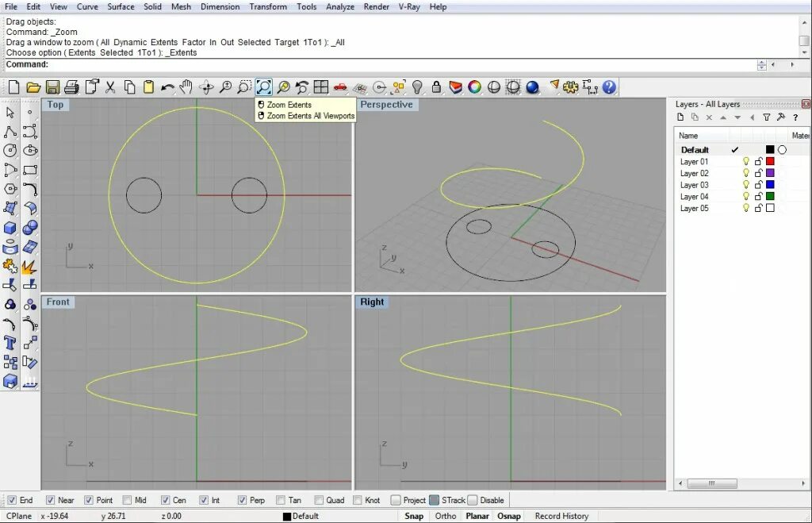Enable the Tan osnap checkbox
This screenshot has width=812, height=523.
[281, 500]
